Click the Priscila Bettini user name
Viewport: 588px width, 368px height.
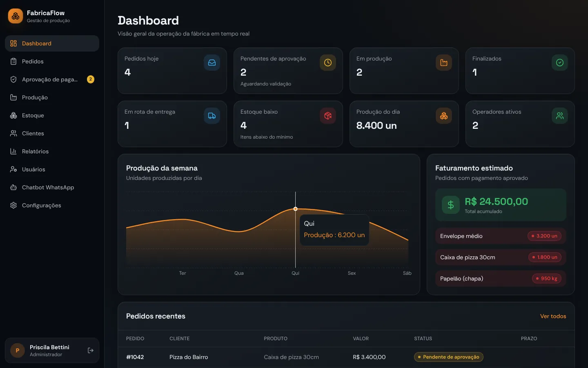49,347
